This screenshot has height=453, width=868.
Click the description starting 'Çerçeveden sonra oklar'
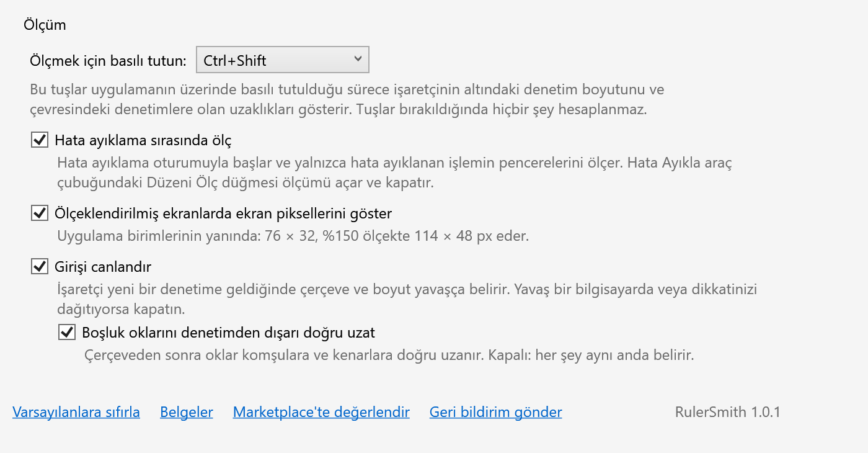coord(389,356)
